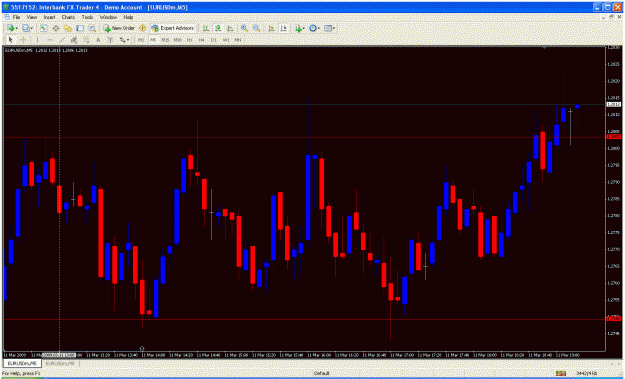Screen dimensions: 625x379
Task: Switch to the D1 timeframe
Action: click(x=214, y=40)
